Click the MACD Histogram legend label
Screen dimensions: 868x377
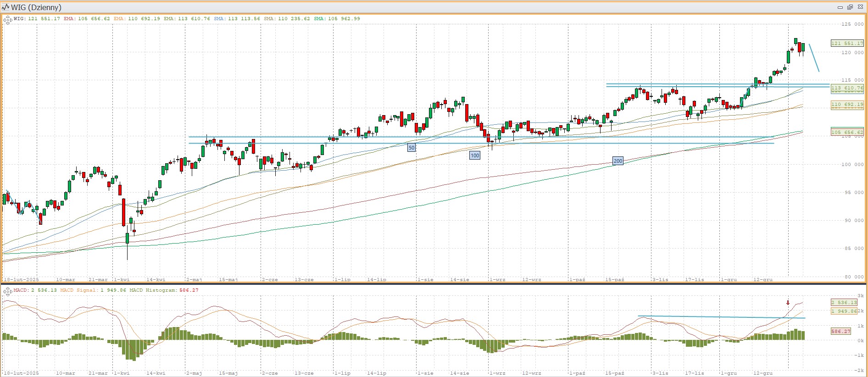(164, 290)
